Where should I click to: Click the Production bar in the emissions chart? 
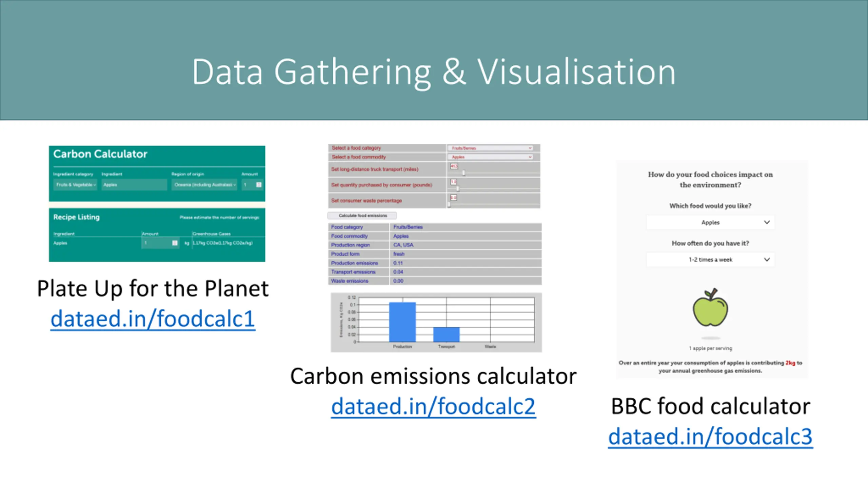click(402, 322)
